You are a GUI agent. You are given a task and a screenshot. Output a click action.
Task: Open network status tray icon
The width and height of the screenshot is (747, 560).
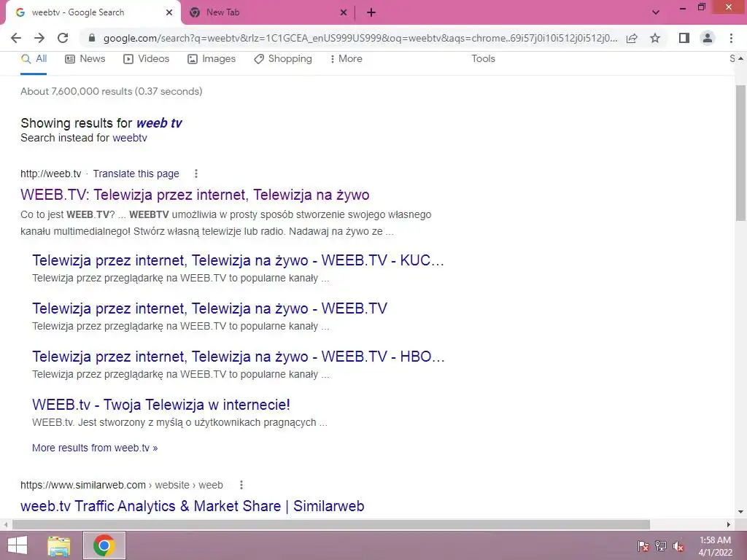click(x=661, y=546)
